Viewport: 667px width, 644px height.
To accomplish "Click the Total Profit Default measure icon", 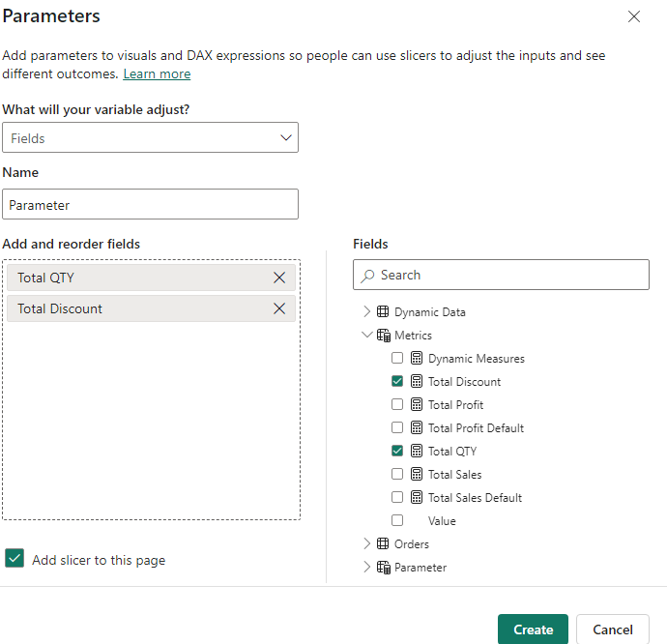I will (x=417, y=427).
